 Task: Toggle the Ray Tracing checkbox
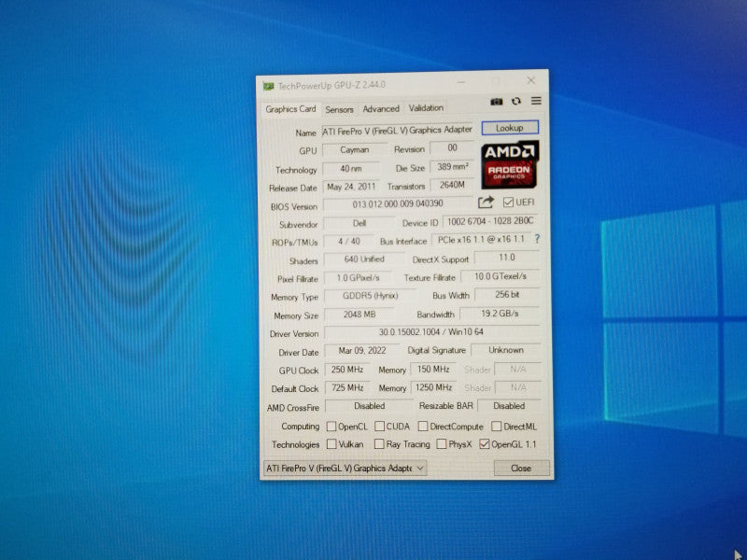coord(379,444)
